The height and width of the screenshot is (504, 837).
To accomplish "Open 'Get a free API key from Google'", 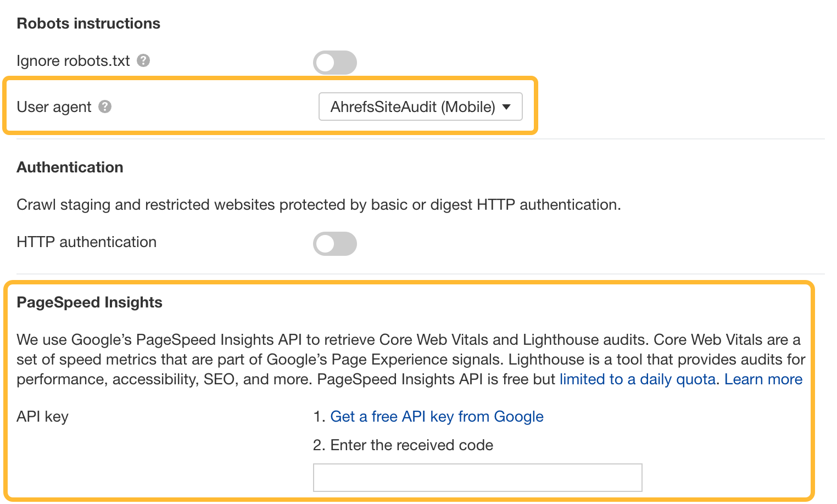I will point(437,416).
